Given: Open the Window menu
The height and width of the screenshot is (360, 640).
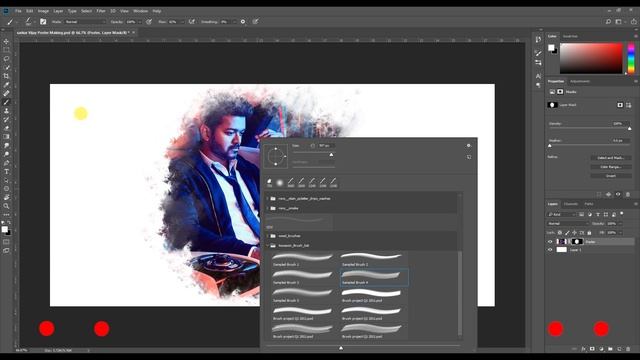Looking at the screenshot, I should pyautogui.click(x=140, y=11).
